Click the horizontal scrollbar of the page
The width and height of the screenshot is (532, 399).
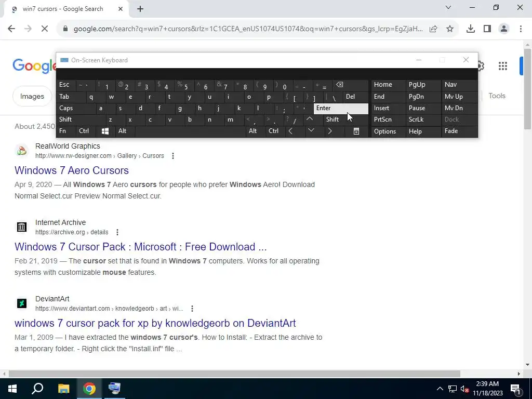pos(234,374)
